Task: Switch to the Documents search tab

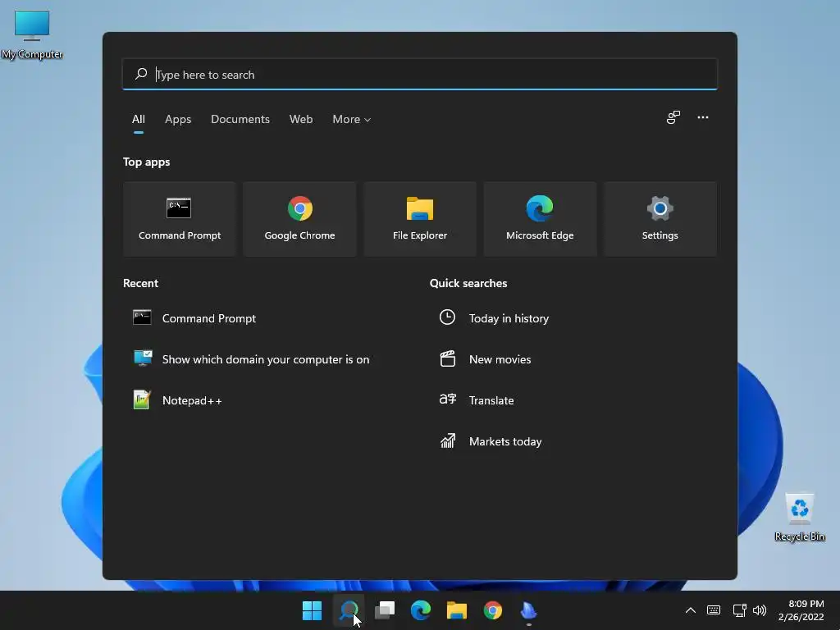Action: tap(240, 120)
